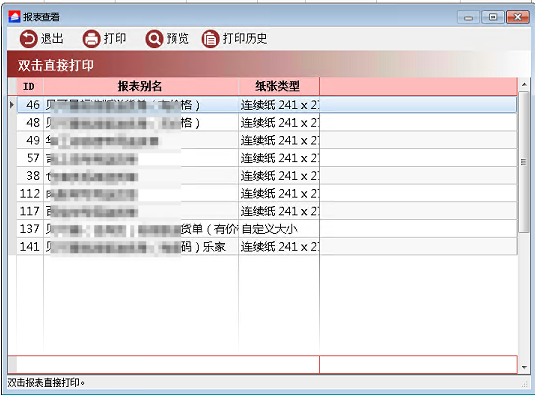This screenshot has width=535, height=395.
Task: Select report row with ID 48
Action: coord(266,122)
